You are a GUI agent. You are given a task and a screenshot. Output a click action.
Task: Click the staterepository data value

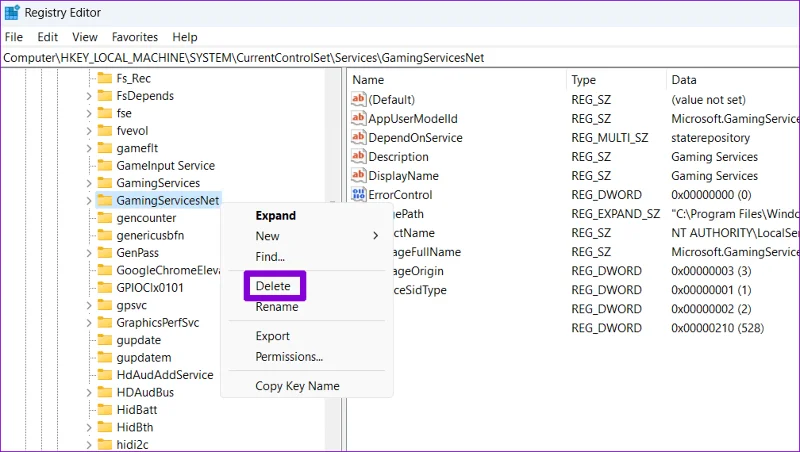(710, 137)
